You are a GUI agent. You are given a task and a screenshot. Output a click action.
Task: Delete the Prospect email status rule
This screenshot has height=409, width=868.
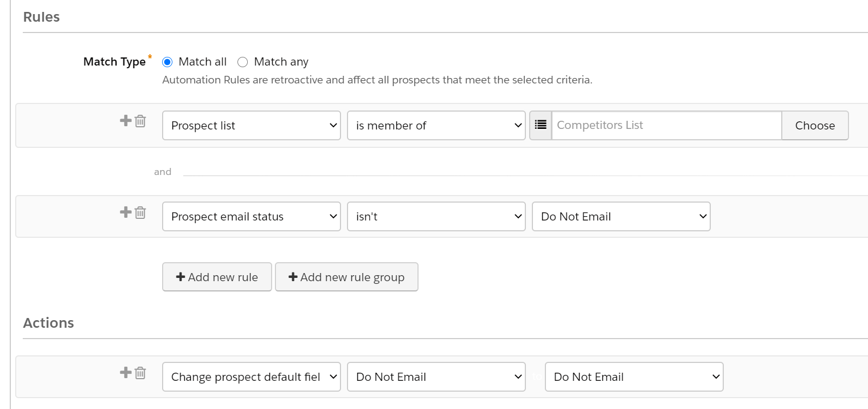click(x=140, y=212)
